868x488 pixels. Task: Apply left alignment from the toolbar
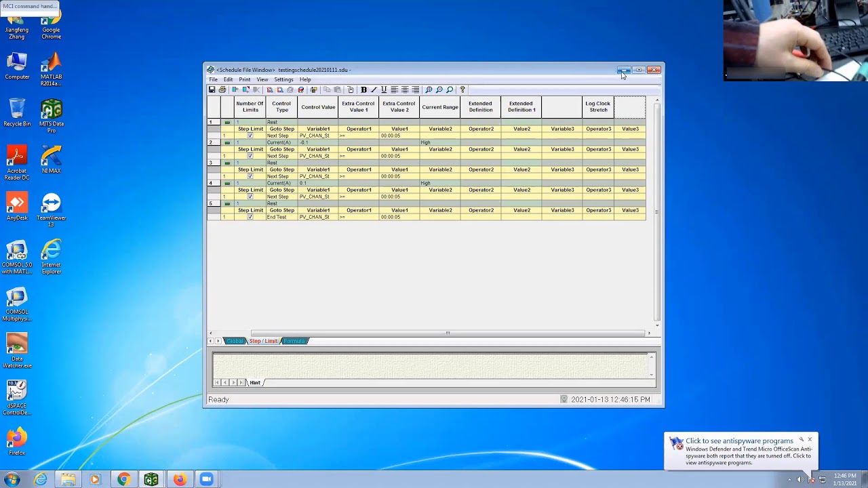click(x=394, y=89)
